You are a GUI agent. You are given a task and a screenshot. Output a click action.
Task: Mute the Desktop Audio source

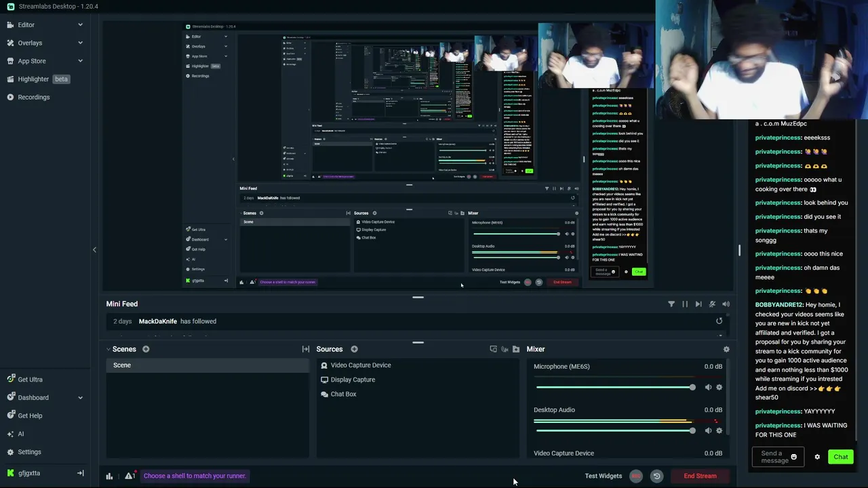point(708,430)
